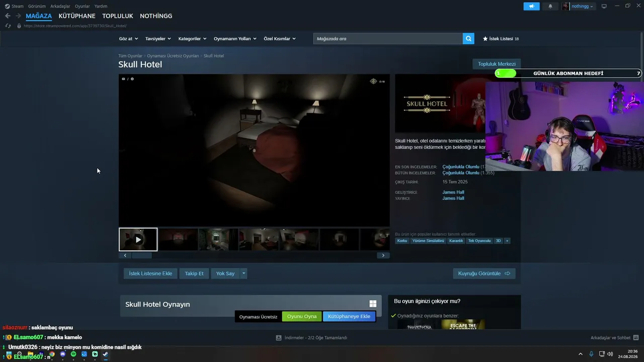Go back with the left arrow
Image resolution: width=644 pixels, height=362 pixels.
click(8, 16)
